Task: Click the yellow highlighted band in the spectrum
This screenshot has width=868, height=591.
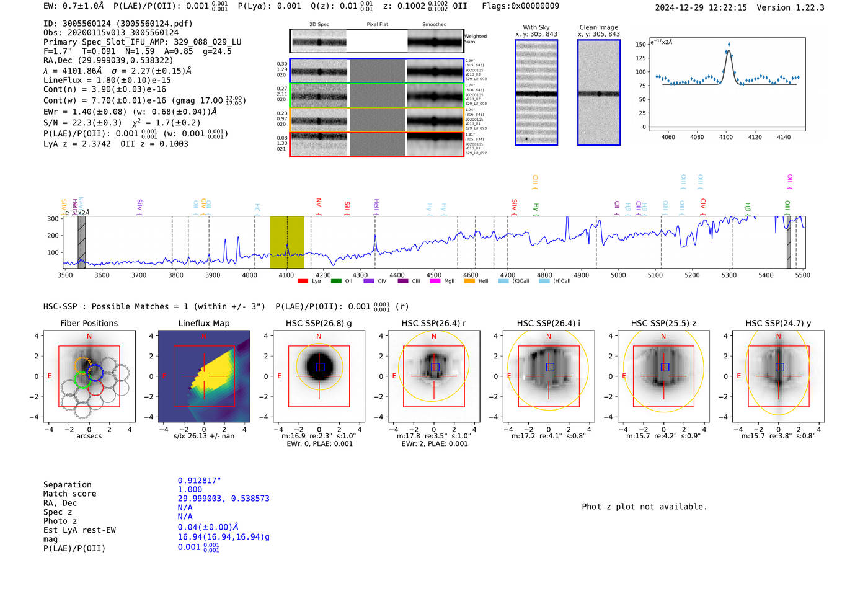Action: (x=287, y=242)
